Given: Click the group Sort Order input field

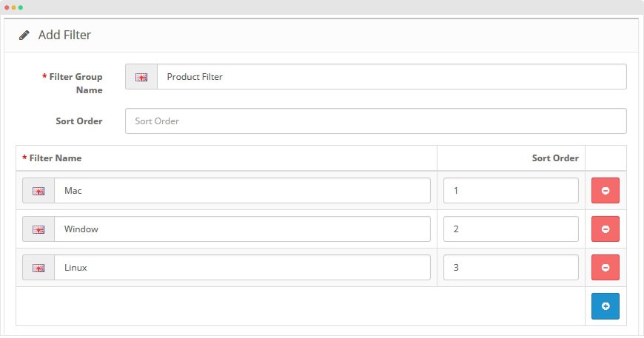Looking at the screenshot, I should [x=375, y=121].
